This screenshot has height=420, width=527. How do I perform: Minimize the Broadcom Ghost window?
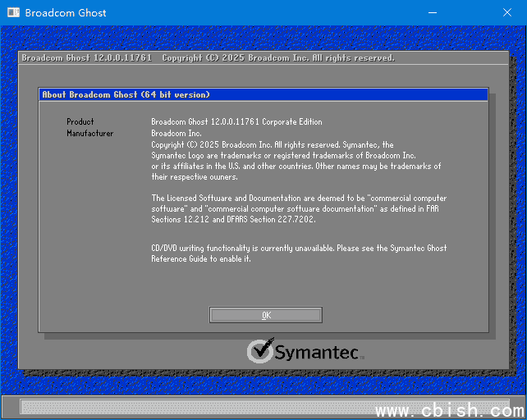tap(433, 13)
